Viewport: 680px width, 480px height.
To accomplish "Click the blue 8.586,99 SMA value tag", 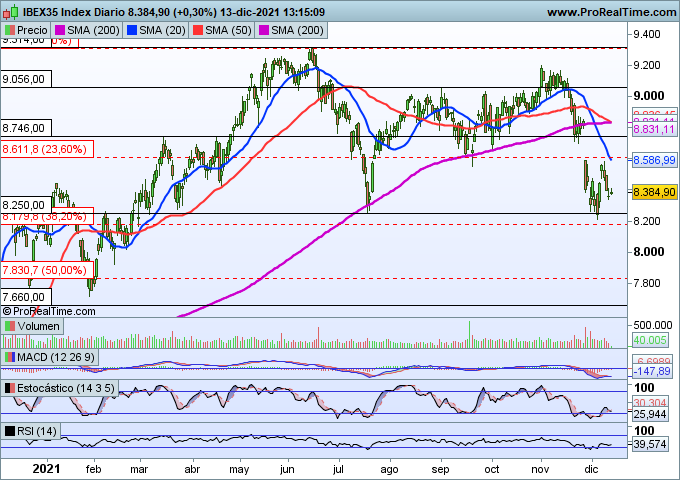I will 654,160.
